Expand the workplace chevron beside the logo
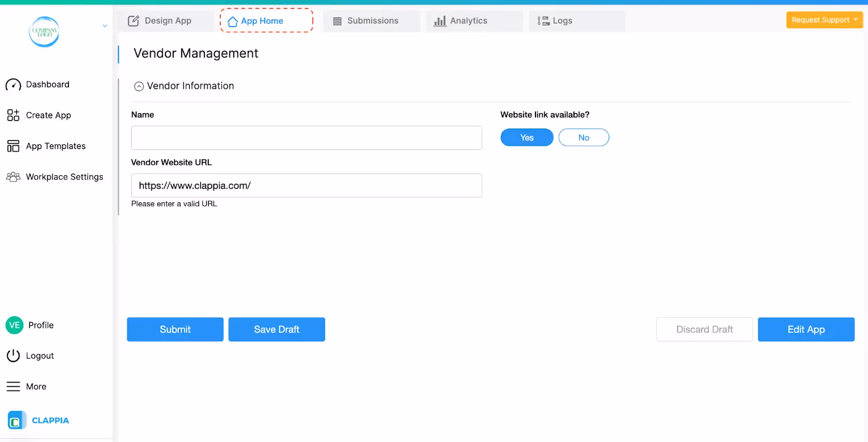The width and height of the screenshot is (868, 442). coord(105,25)
